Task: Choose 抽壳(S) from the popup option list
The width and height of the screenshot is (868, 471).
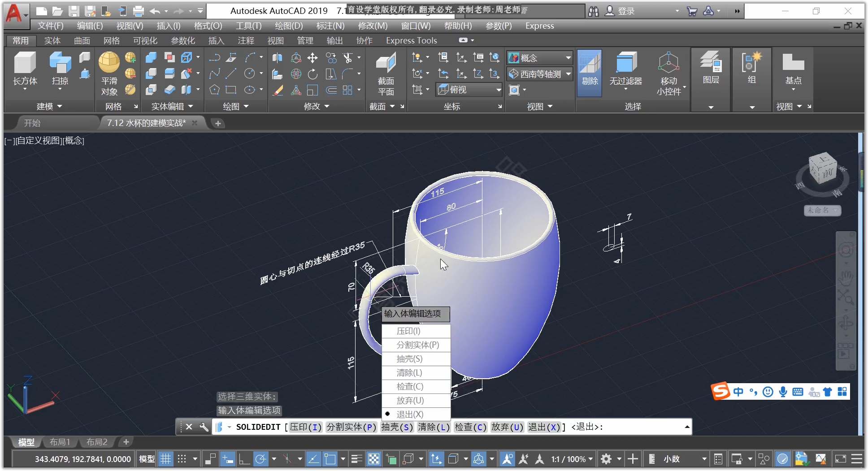Action: (416, 359)
